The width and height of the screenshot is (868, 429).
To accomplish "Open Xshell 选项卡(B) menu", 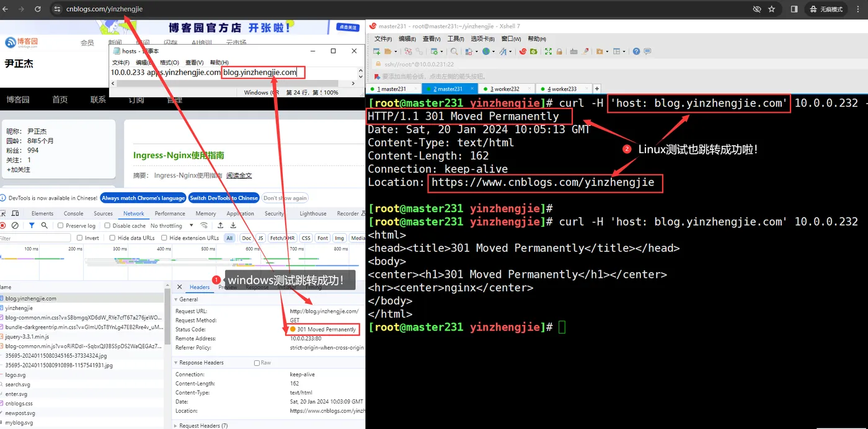I will point(482,38).
